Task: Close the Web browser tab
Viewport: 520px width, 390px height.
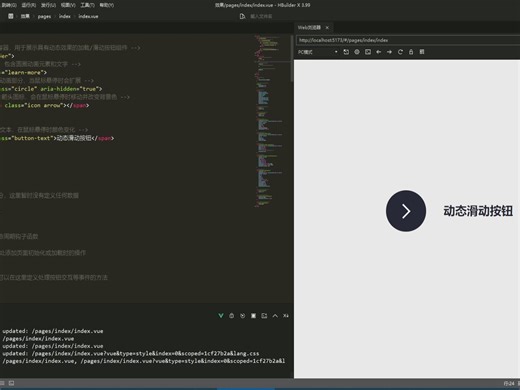Action: point(327,28)
